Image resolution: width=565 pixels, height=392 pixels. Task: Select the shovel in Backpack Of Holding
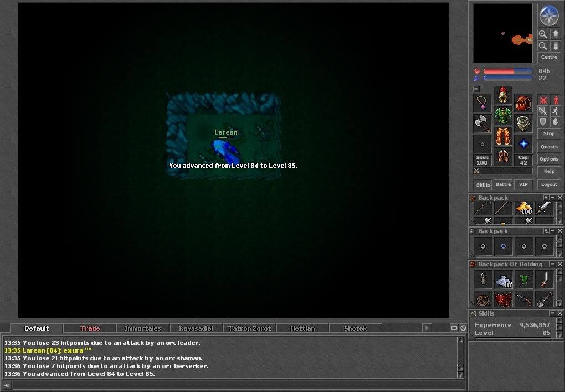click(x=544, y=300)
